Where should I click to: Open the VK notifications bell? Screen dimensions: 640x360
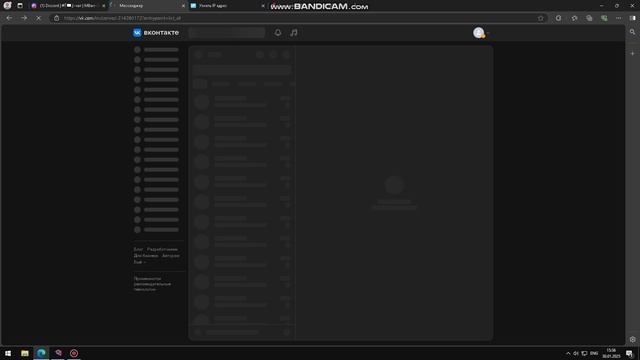click(278, 33)
